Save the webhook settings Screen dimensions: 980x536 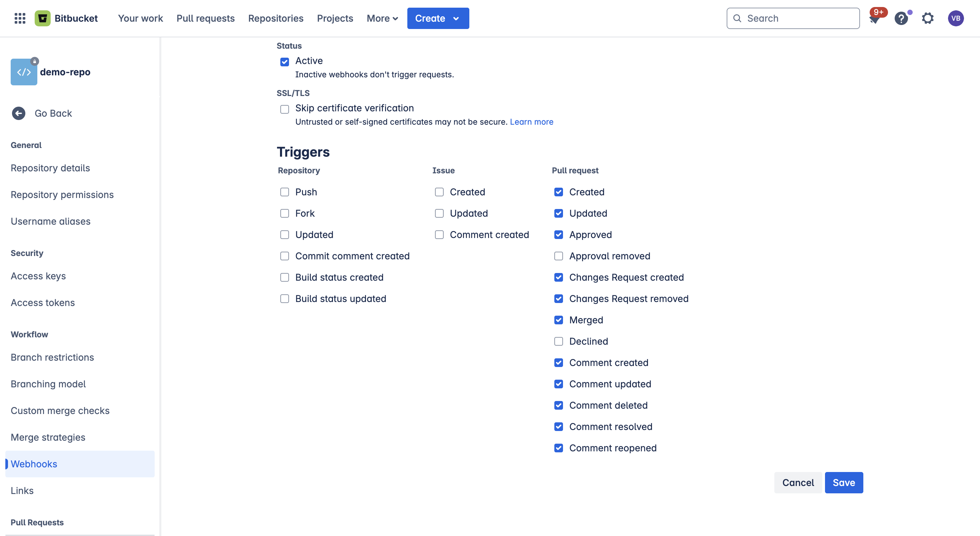[x=843, y=483]
